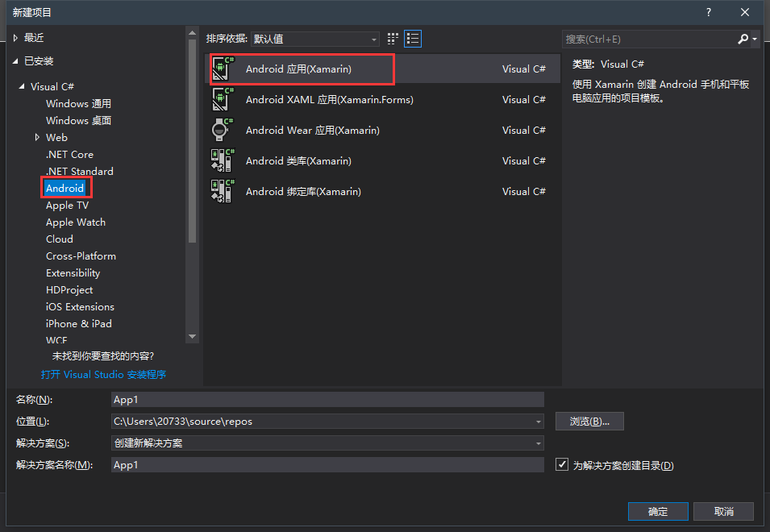Open 打开 Visual Studio 安装程序 link
The width and height of the screenshot is (770, 532).
click(x=104, y=375)
